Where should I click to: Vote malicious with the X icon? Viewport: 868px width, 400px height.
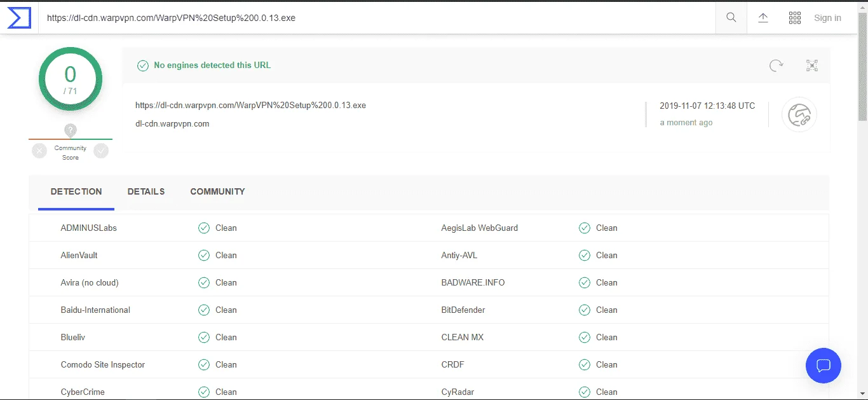[39, 151]
